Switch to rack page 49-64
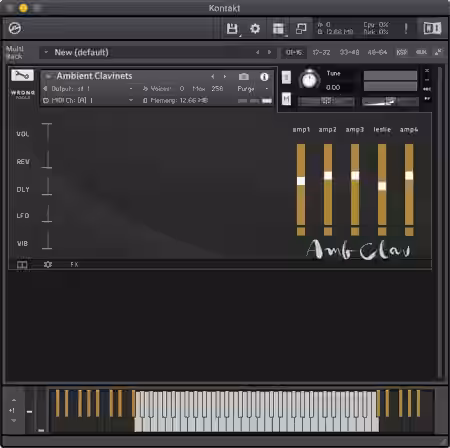The height and width of the screenshot is (448, 450). [377, 52]
